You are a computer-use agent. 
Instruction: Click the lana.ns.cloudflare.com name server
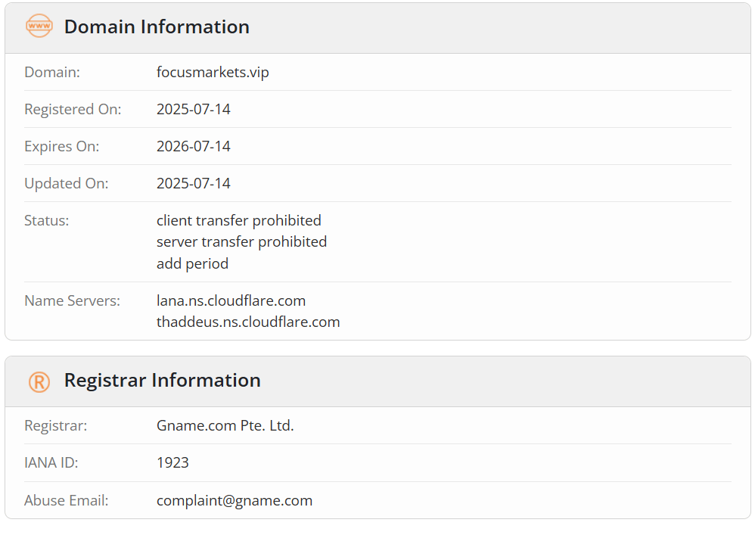click(x=231, y=301)
